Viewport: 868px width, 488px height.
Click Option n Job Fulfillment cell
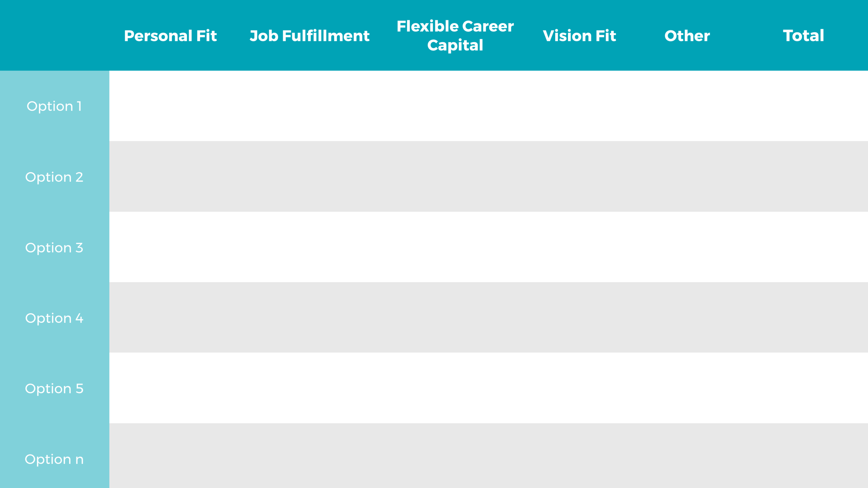(309, 459)
